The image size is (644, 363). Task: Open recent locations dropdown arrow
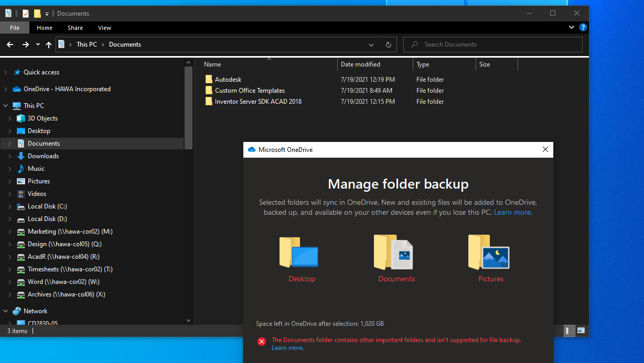pos(38,45)
